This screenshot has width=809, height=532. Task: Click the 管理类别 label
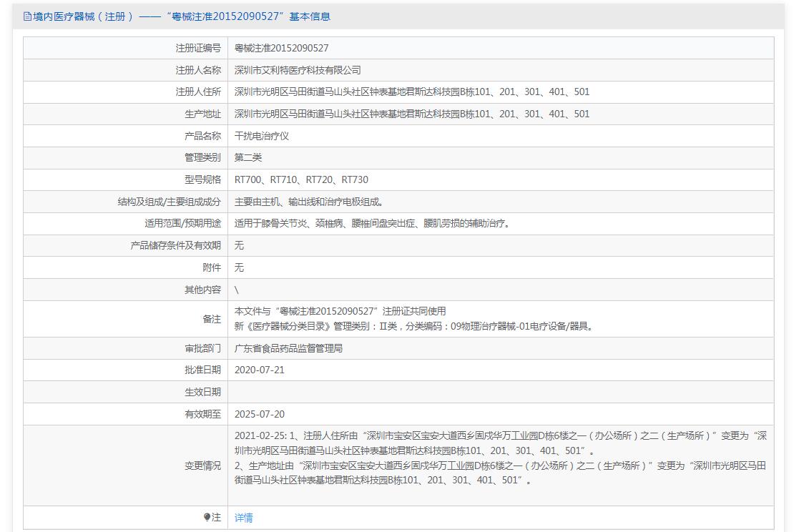[x=202, y=157]
